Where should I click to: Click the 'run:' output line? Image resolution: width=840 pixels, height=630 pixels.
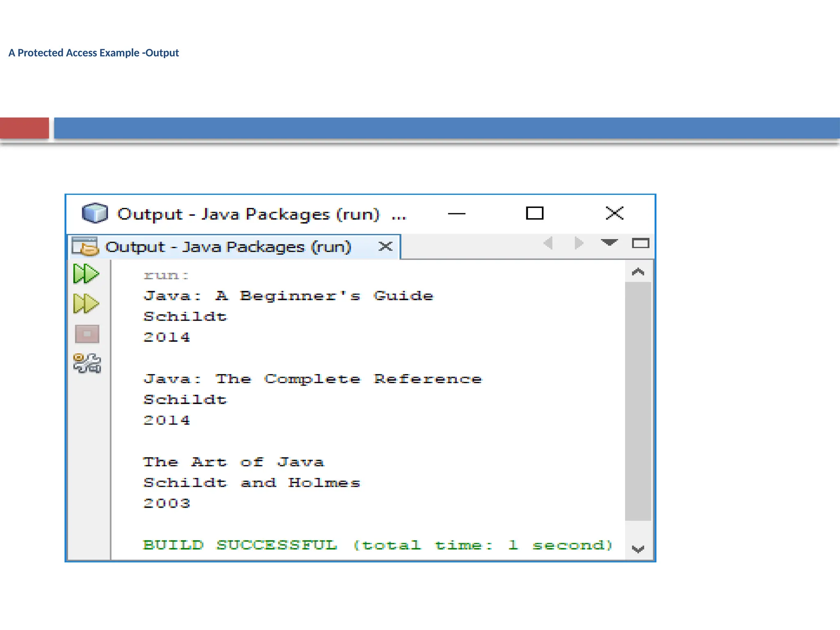(166, 275)
